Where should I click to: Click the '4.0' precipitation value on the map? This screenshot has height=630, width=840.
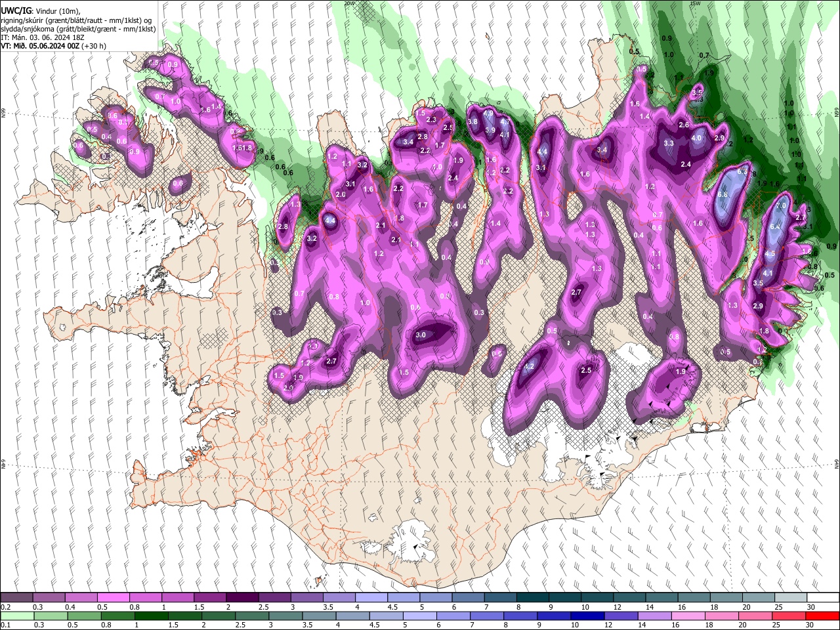[x=697, y=138]
